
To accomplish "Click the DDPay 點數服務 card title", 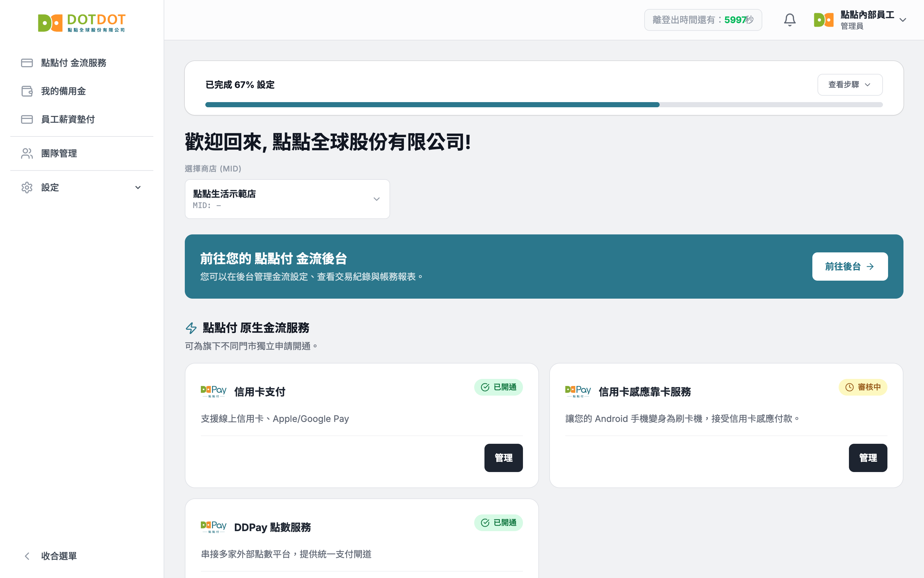I will 272,527.
